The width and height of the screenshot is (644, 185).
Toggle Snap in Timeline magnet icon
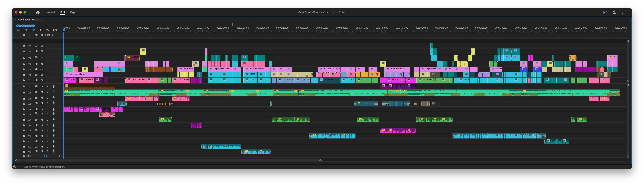(x=26, y=30)
